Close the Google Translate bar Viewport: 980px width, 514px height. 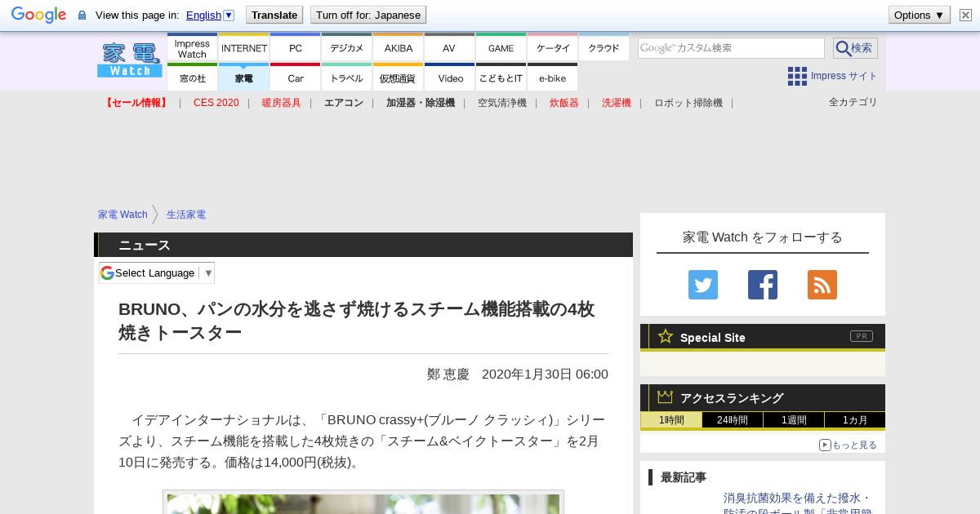[x=965, y=15]
